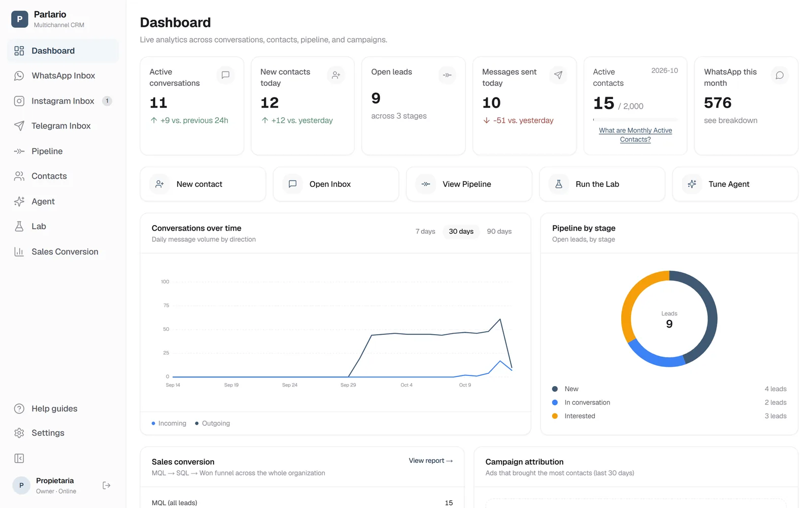Click the New stage dark legend dot
Image resolution: width=812 pixels, height=508 pixels.
pos(555,389)
